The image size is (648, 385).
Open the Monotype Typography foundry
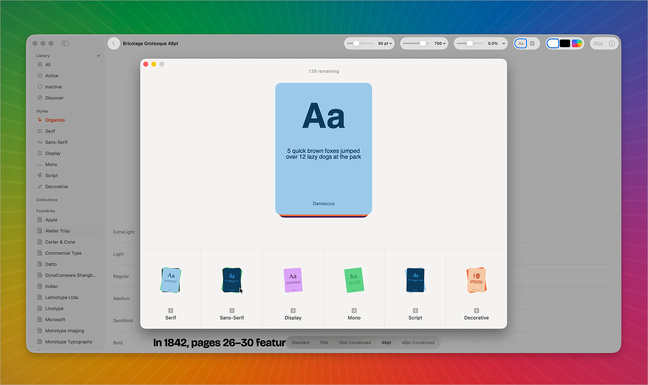[x=68, y=342]
